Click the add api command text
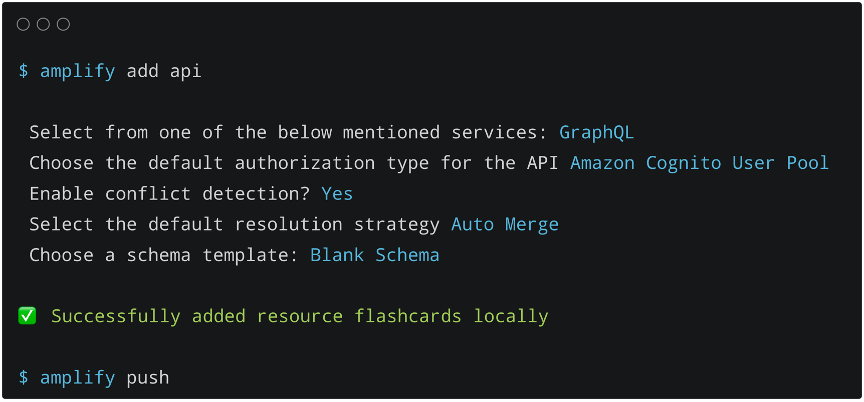The height and width of the screenshot is (402, 864). click(164, 71)
